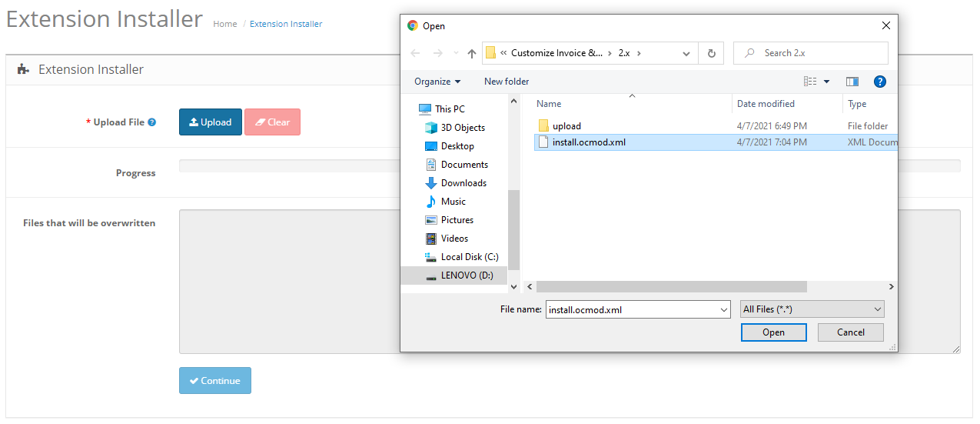Click the Upload File help icon

[152, 122]
